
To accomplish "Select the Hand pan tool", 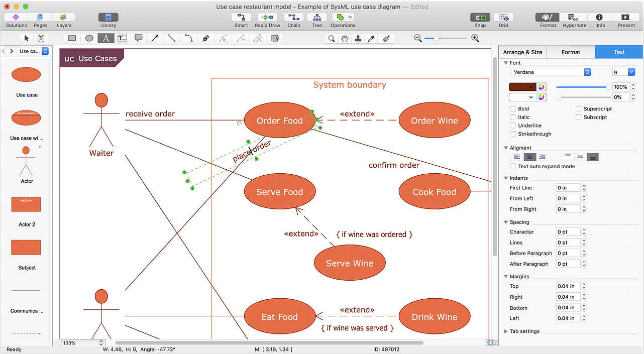I will [344, 38].
